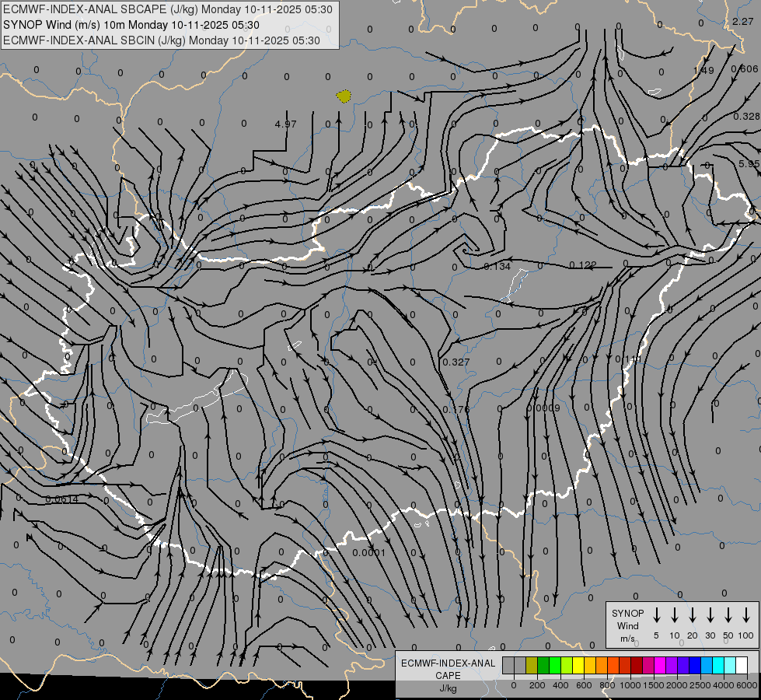Pick the cyan swatch before 4000 tick
Screen dimensions: 761x700
click(718, 665)
